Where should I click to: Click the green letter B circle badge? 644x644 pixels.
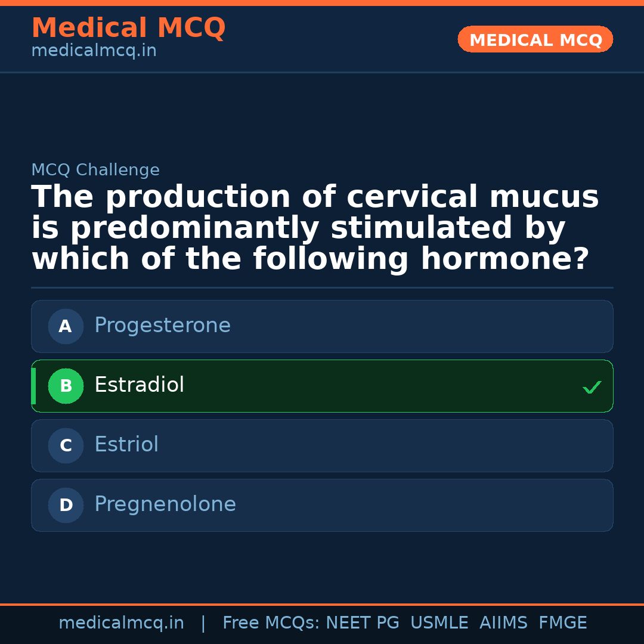coord(66,386)
